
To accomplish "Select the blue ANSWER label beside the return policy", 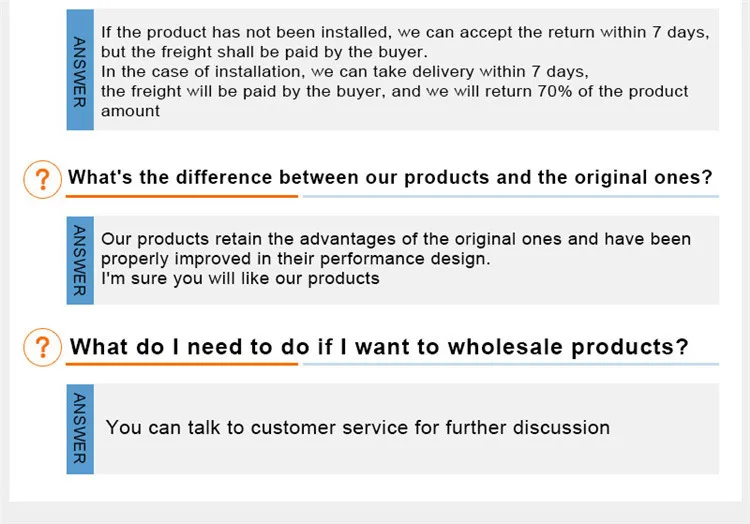I will click(80, 69).
